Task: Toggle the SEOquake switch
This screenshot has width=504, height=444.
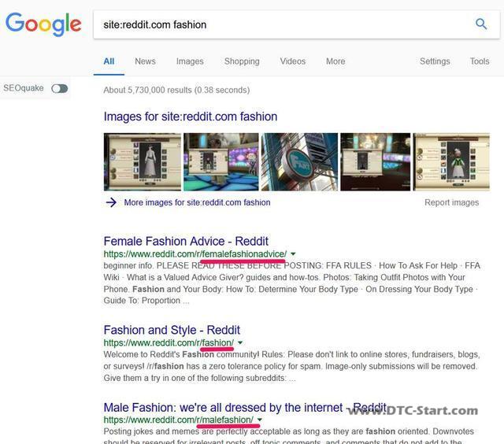Action: pos(60,88)
